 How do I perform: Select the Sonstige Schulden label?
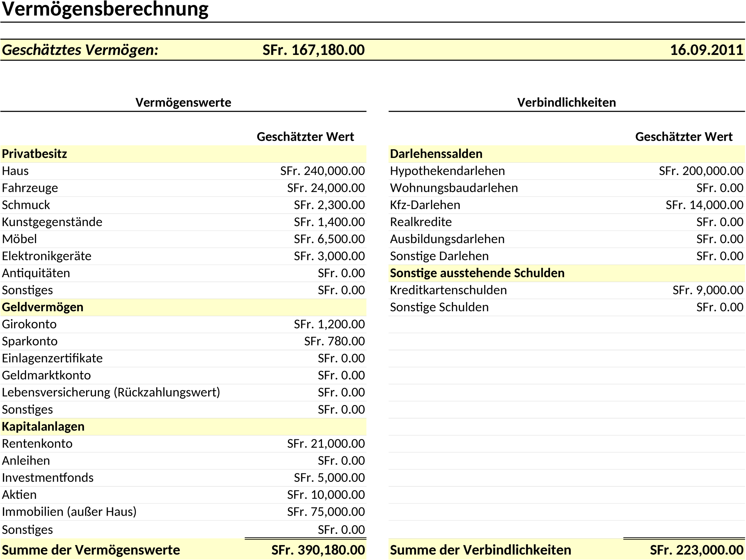[x=439, y=307]
